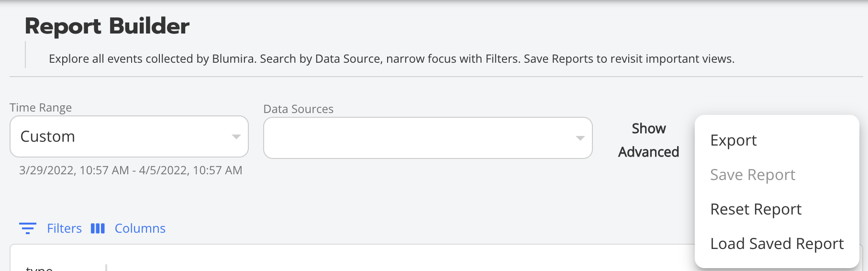Open the Columns chooser via its label
The width and height of the screenshot is (868, 271).
pyautogui.click(x=140, y=228)
